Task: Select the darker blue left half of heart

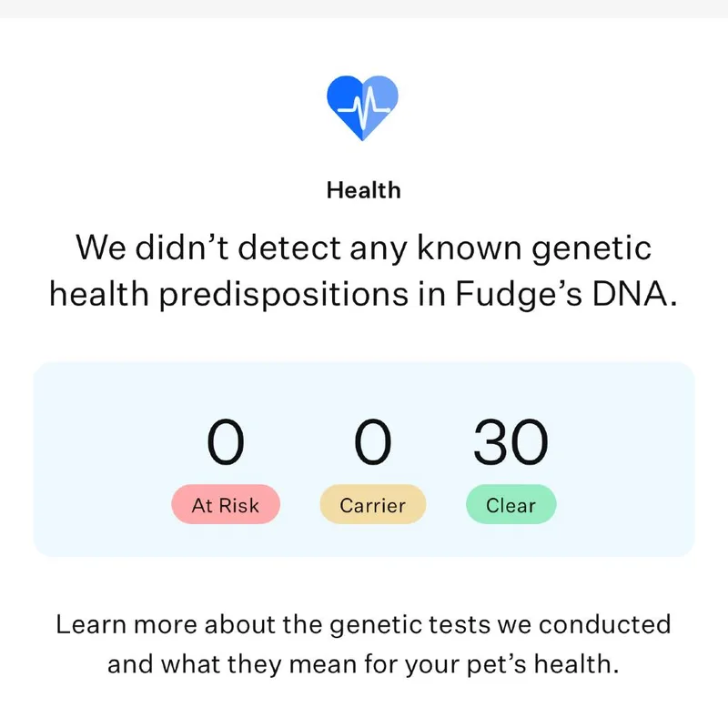Action: [345, 105]
